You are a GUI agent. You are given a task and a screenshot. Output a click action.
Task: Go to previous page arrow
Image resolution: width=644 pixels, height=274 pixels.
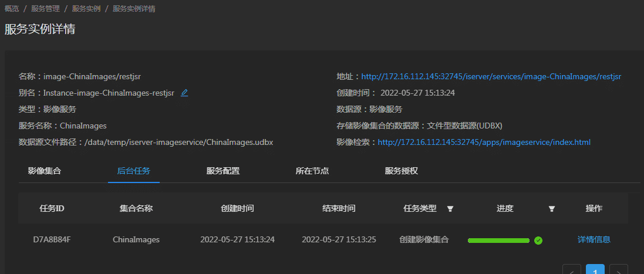pyautogui.click(x=572, y=269)
